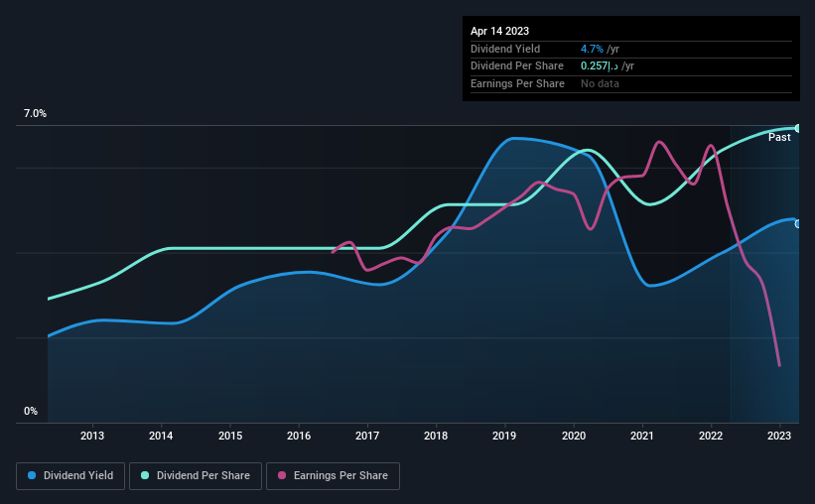This screenshot has height=504, width=815.
Task: Click the Past region label
Action: [x=779, y=137]
